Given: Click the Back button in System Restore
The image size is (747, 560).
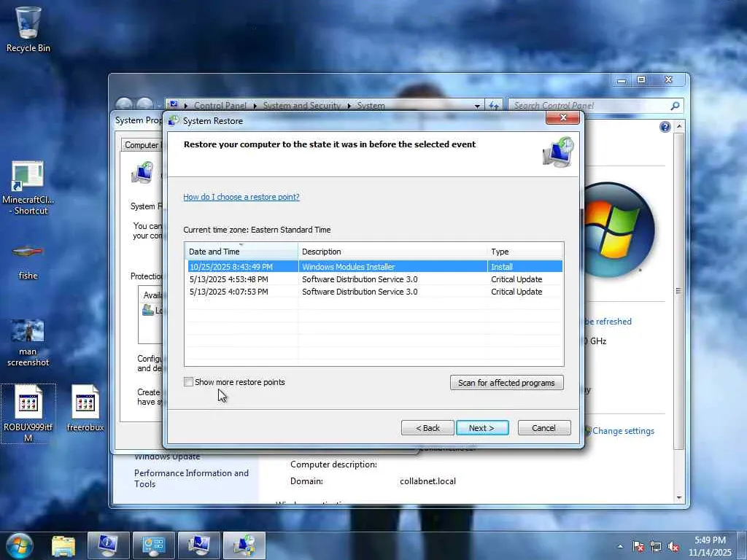Looking at the screenshot, I should point(427,428).
